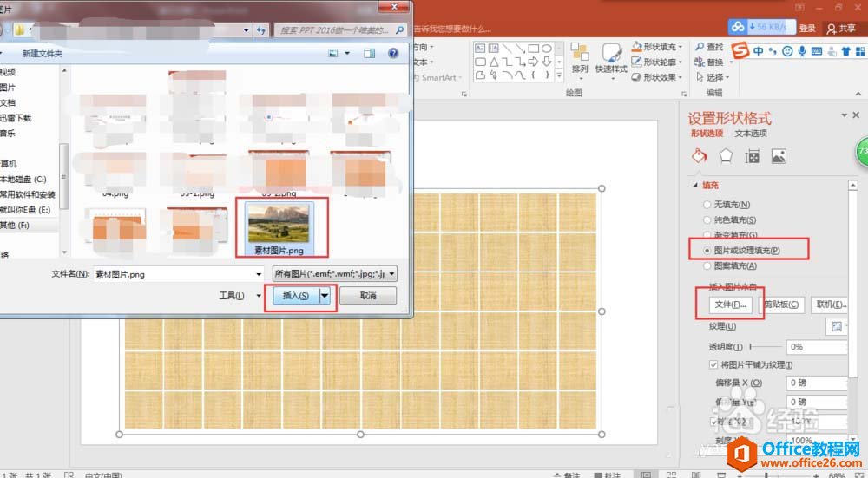Click the Find (查找) icon
This screenshot has width=868, height=478.
click(x=700, y=47)
